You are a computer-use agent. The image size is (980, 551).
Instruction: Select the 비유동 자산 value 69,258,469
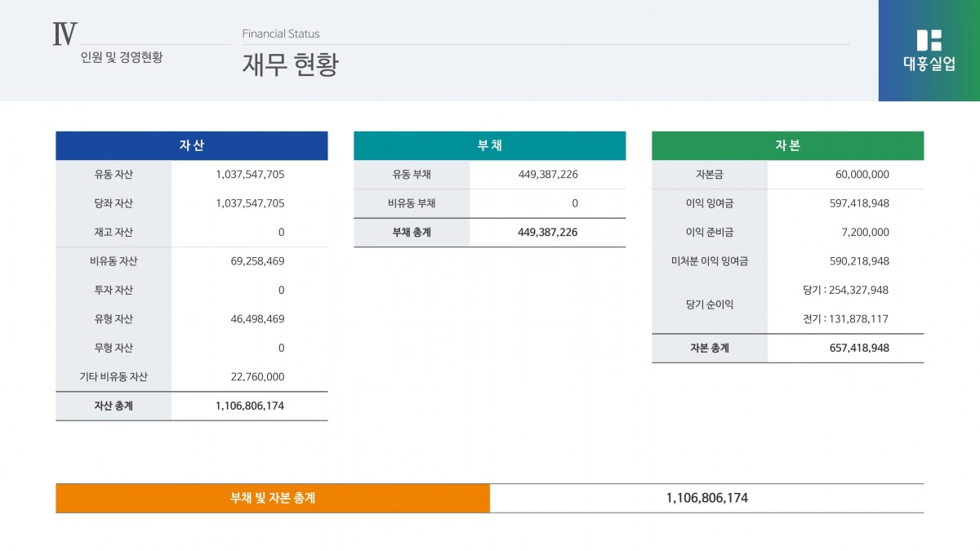point(257,261)
